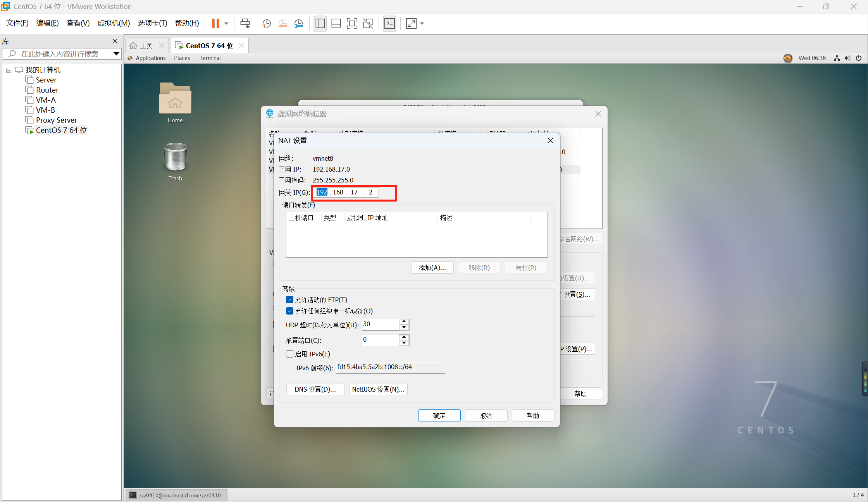Confirm NAT settings with 确定
868x502 pixels.
[439, 415]
